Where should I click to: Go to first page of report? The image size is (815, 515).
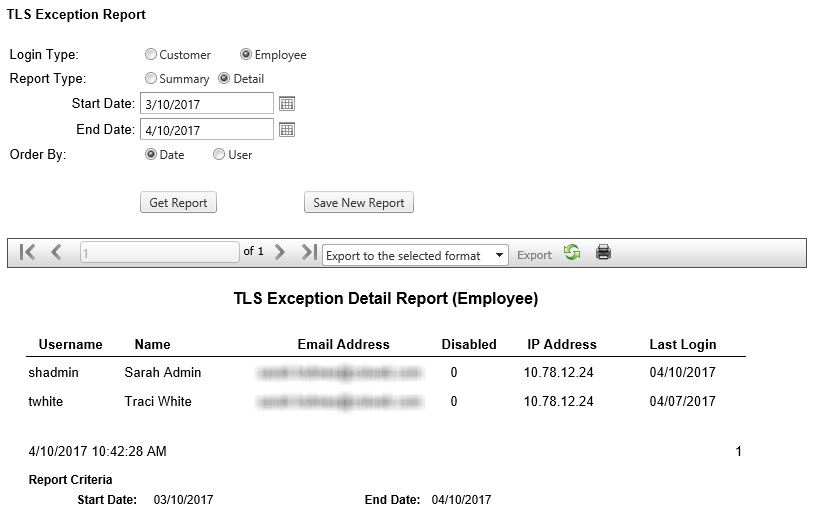(27, 253)
